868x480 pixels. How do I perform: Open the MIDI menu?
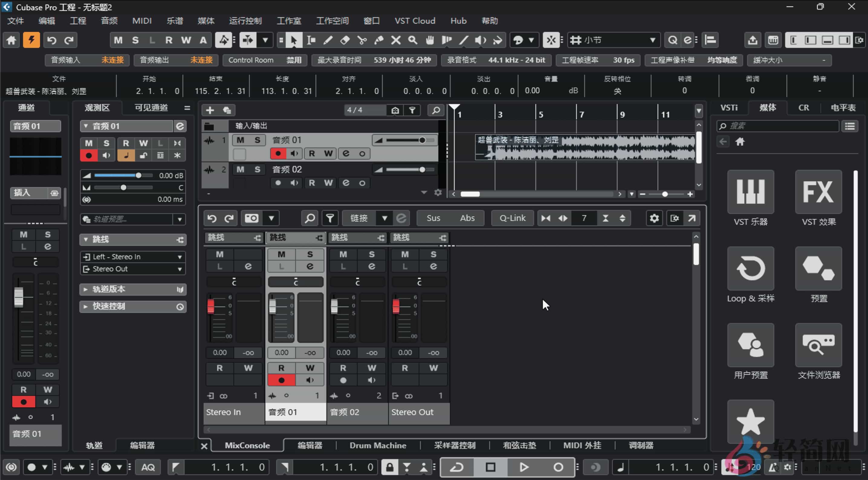(x=142, y=21)
